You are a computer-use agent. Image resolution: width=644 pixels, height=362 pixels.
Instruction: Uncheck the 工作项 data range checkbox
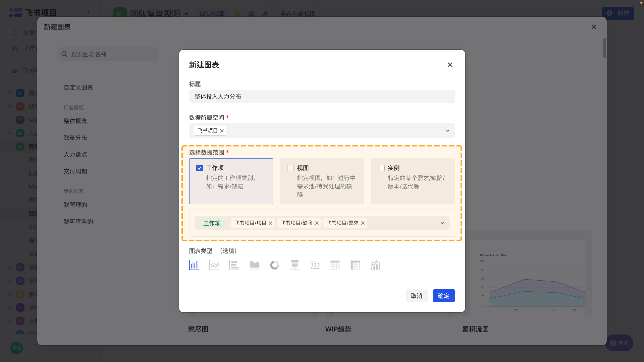pos(200,168)
